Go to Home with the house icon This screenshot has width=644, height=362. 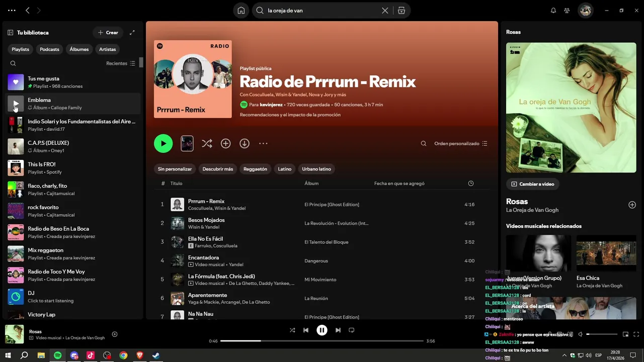[x=241, y=11]
